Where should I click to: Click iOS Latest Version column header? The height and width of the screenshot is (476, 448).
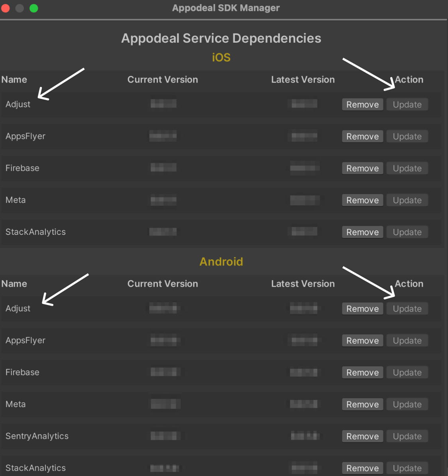point(303,80)
